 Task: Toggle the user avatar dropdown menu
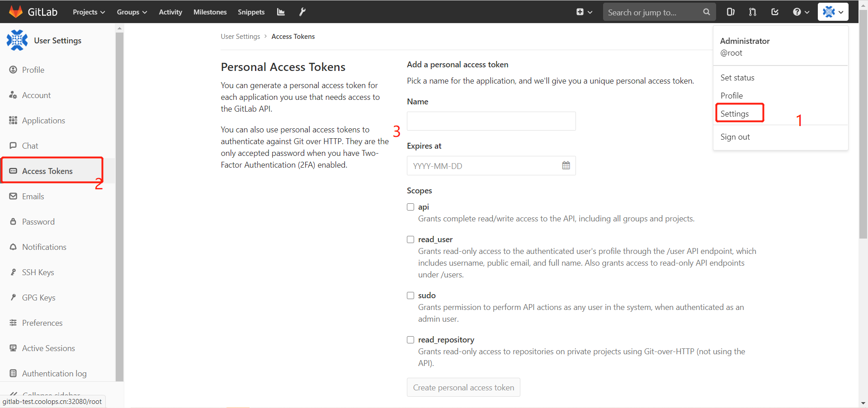tap(833, 12)
